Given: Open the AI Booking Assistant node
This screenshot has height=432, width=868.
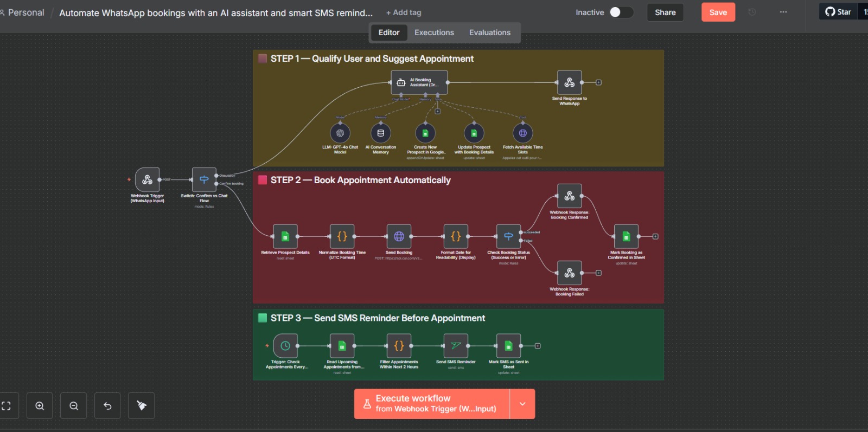Looking at the screenshot, I should pyautogui.click(x=419, y=82).
